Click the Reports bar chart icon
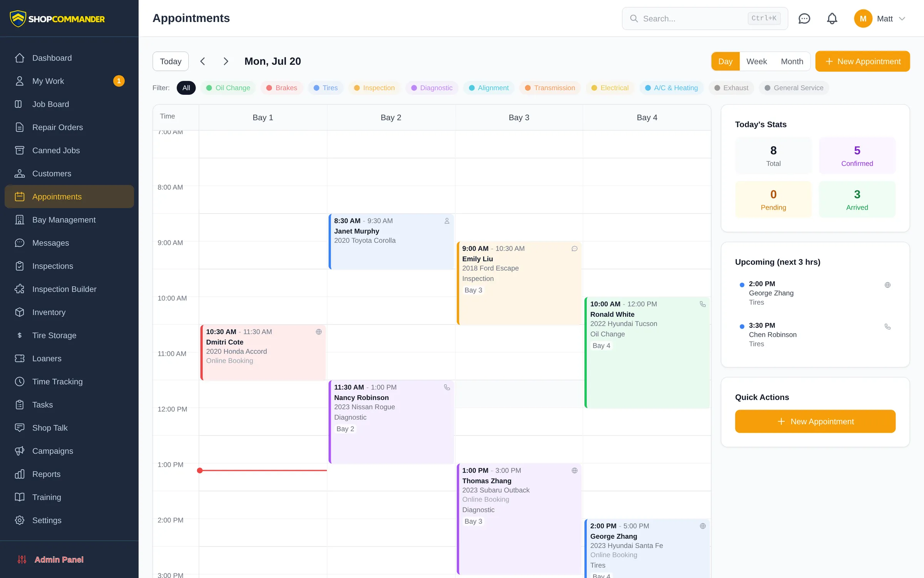Viewport: 924px width, 578px height. [x=19, y=474]
